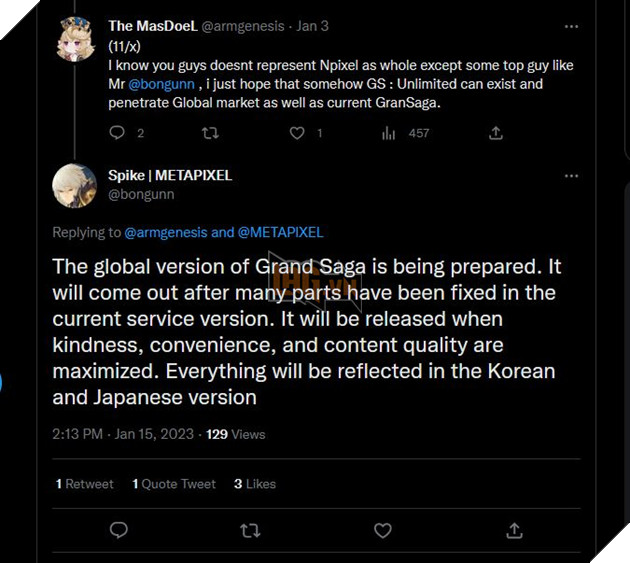
Task: Retweet The MasDoeL's tweet
Action: [x=209, y=132]
